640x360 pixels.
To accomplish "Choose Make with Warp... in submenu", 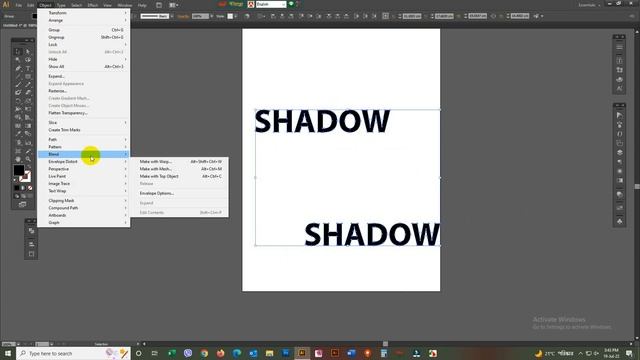I will (180, 162).
